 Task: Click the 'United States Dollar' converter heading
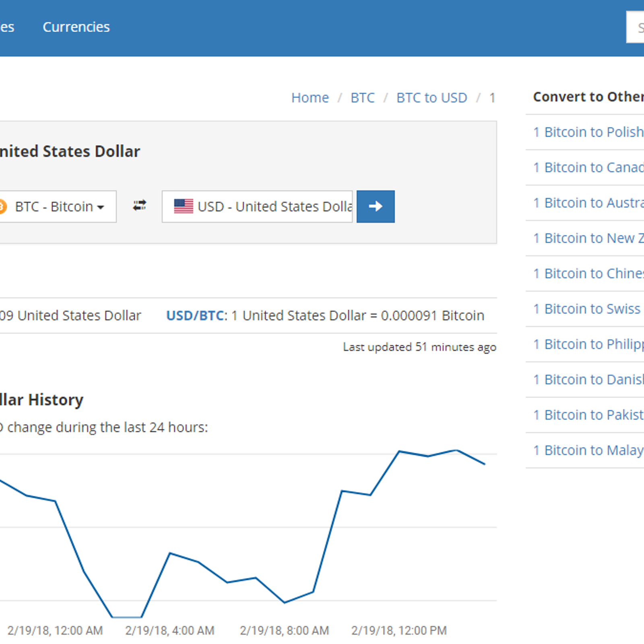70,151
